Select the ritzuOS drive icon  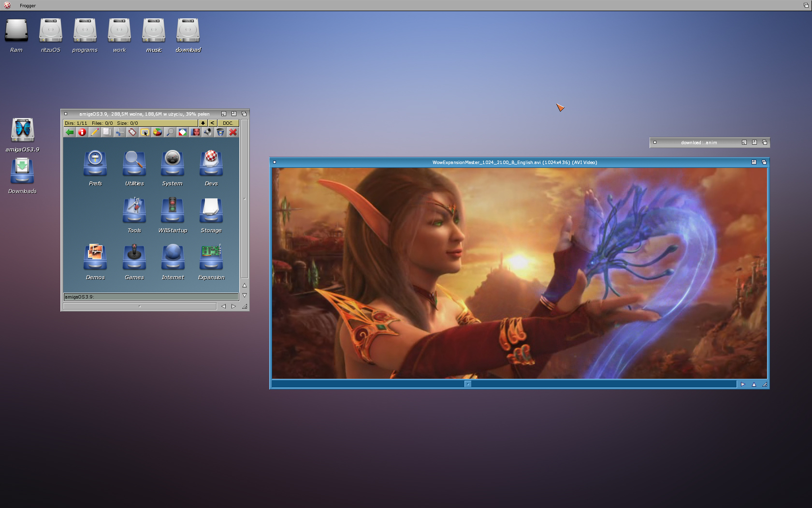click(x=51, y=35)
